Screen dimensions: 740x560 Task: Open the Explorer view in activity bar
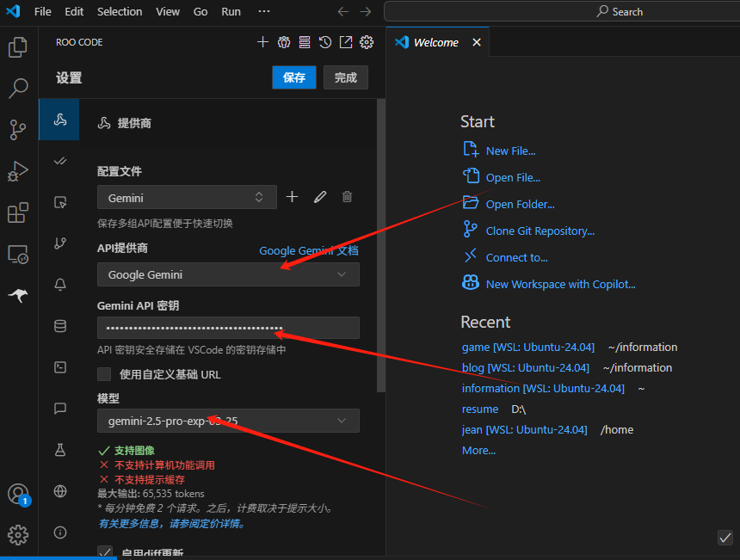[18, 47]
